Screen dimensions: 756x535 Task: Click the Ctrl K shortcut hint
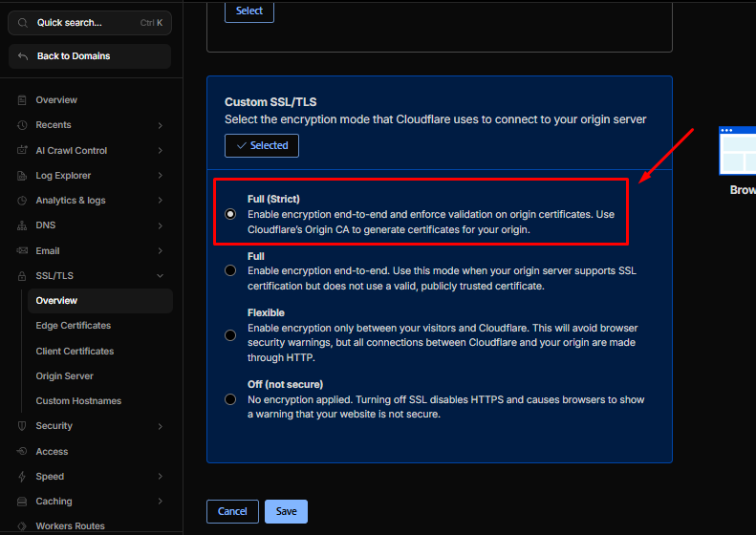(151, 23)
